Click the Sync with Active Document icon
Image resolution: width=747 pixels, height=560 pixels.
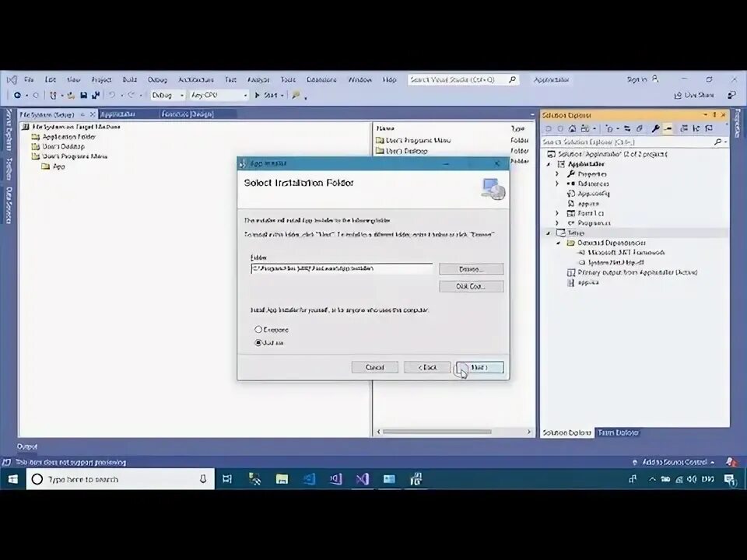[627, 128]
